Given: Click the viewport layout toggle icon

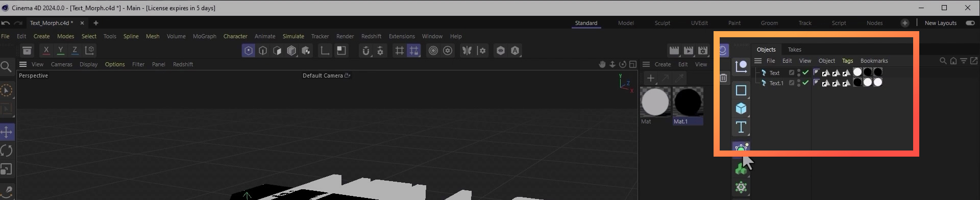Looking at the screenshot, I should pyautogui.click(x=633, y=64).
